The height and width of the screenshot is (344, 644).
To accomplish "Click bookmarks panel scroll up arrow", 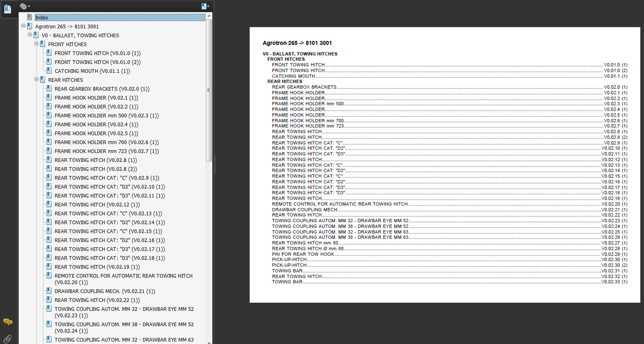I will click(209, 16).
